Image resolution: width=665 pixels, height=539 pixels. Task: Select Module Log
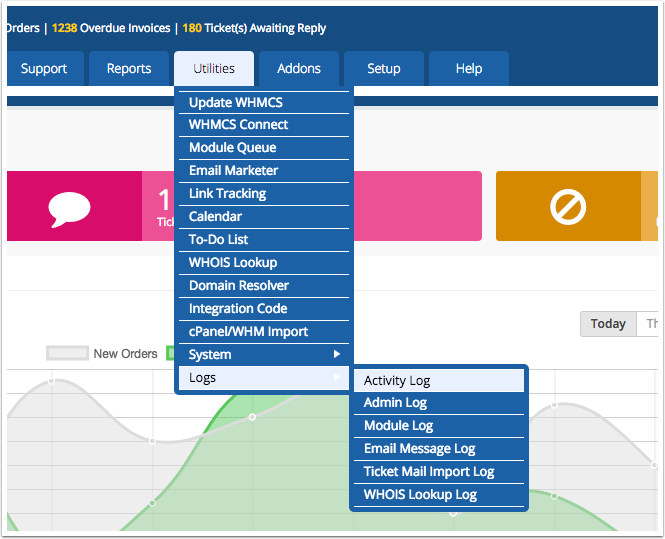click(439, 425)
